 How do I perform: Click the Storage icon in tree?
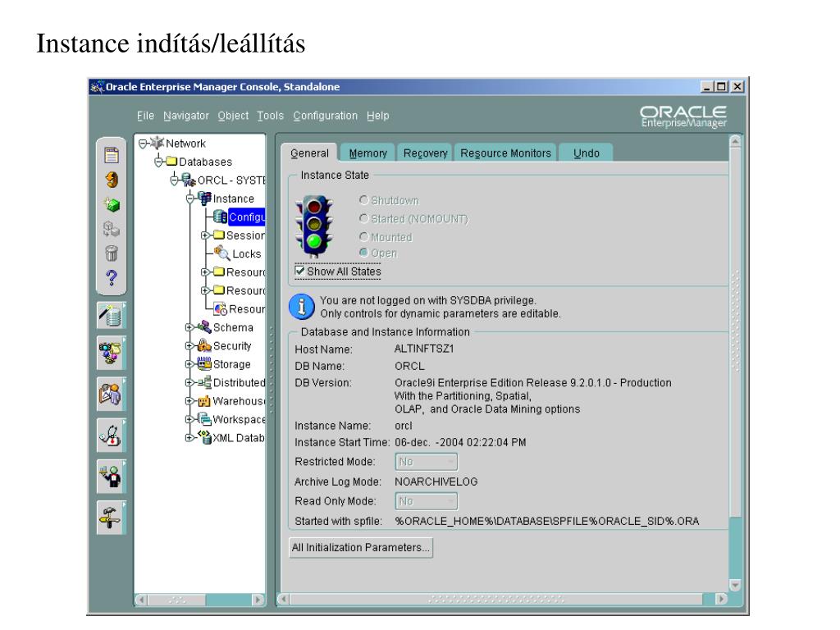tap(204, 363)
